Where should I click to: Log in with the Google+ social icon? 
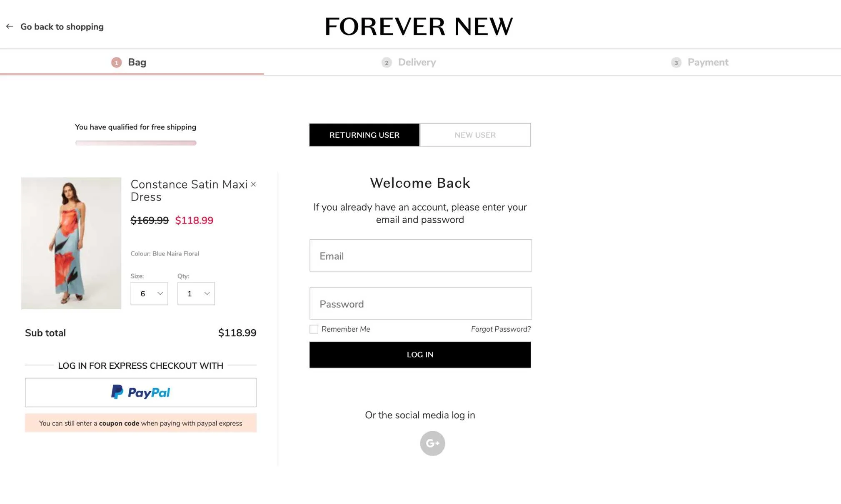(432, 443)
